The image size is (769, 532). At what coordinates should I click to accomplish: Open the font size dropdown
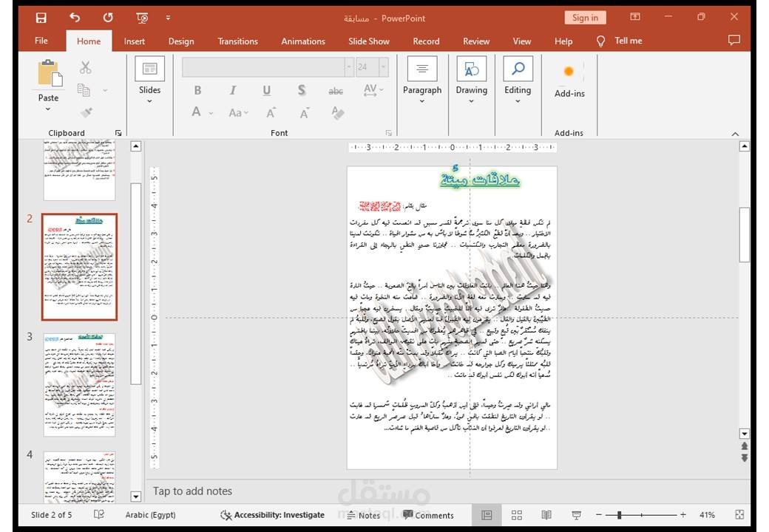384,67
